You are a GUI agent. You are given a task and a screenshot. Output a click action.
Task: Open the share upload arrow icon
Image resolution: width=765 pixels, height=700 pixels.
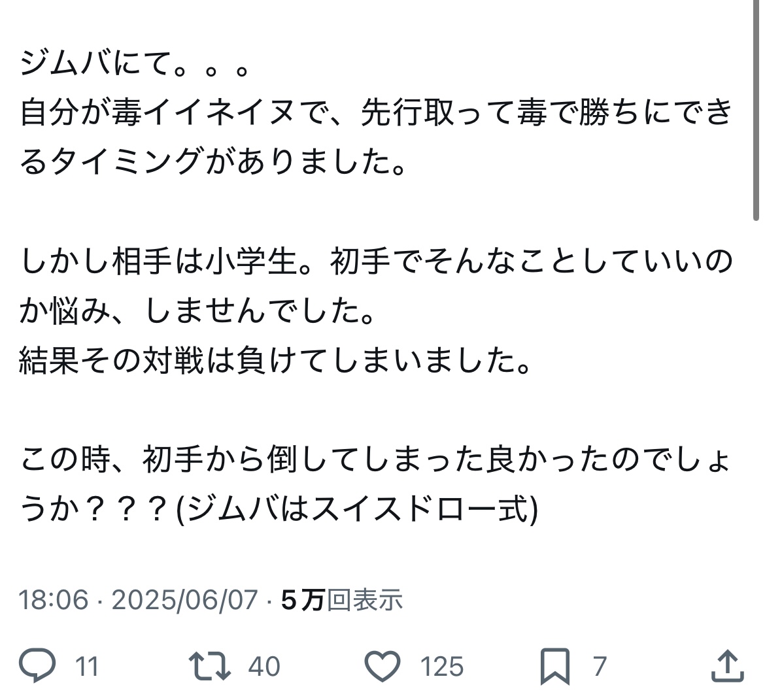point(728,665)
